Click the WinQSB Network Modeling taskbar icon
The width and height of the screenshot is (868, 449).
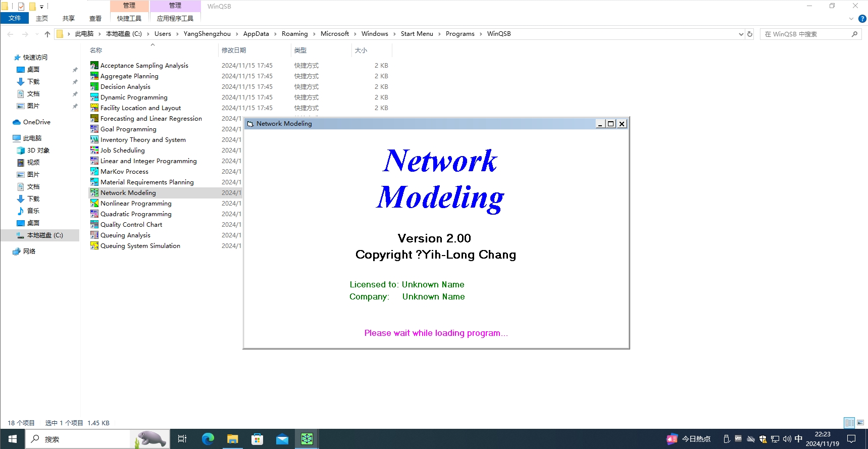pos(307,439)
